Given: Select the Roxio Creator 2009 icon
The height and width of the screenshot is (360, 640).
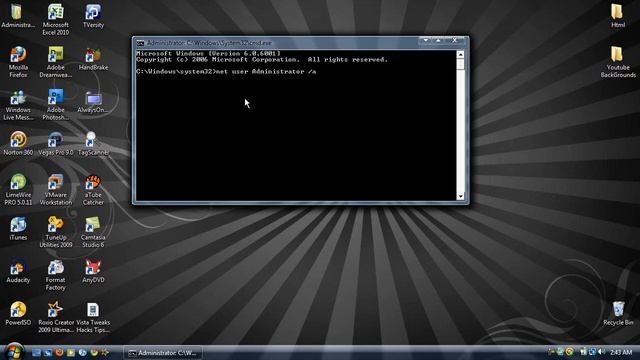Looking at the screenshot, I should click(56, 318).
